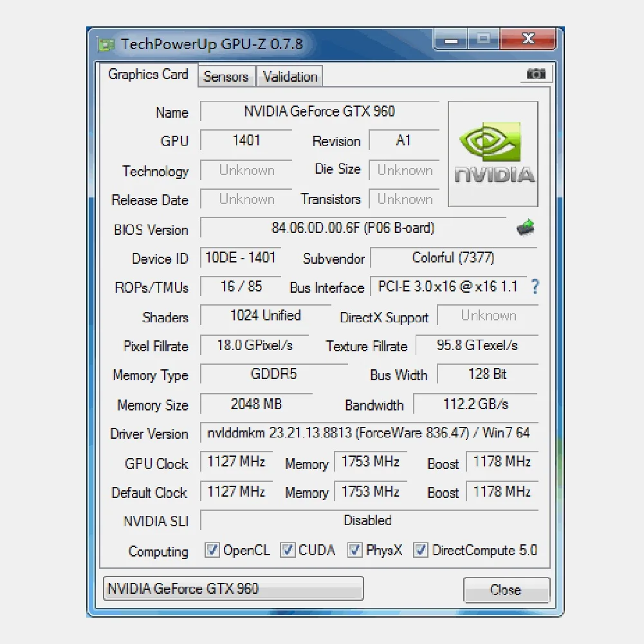644x644 pixels.
Task: Click the NVIDIA SLI value Disabled
Action: pos(369,520)
